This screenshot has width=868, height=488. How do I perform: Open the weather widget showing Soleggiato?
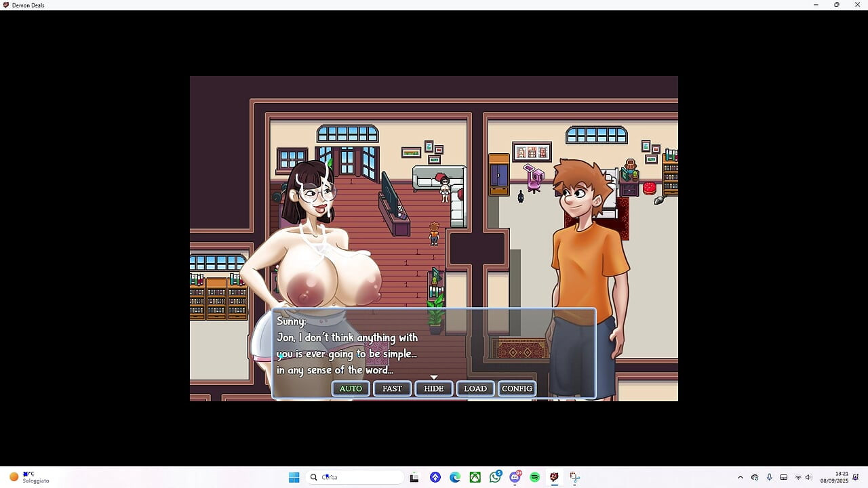[29, 477]
